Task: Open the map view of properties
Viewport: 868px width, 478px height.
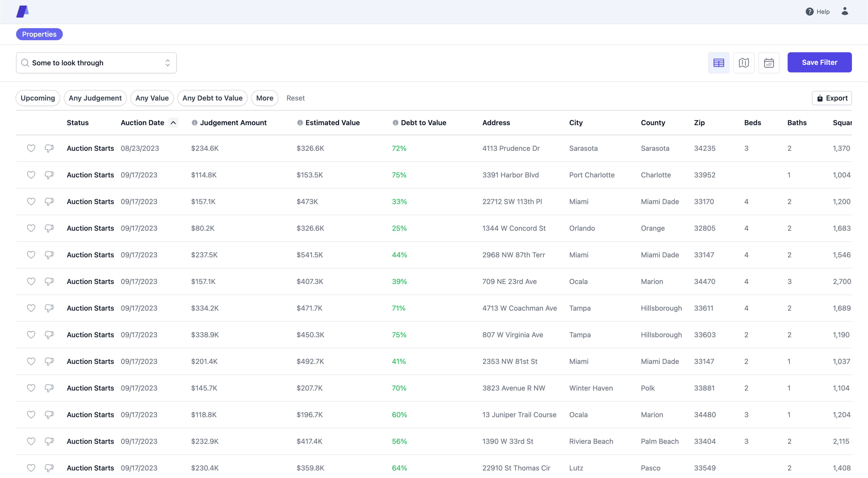Action: [x=744, y=63]
